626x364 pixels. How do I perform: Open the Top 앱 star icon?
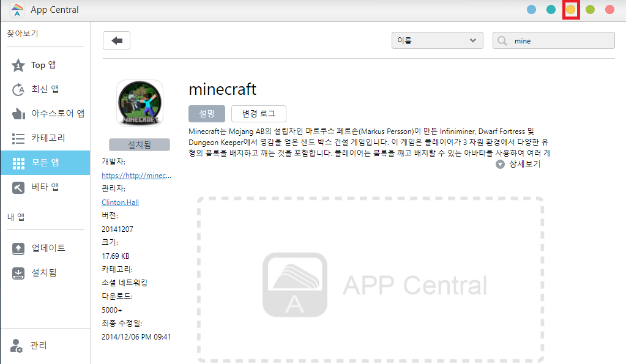click(x=18, y=65)
